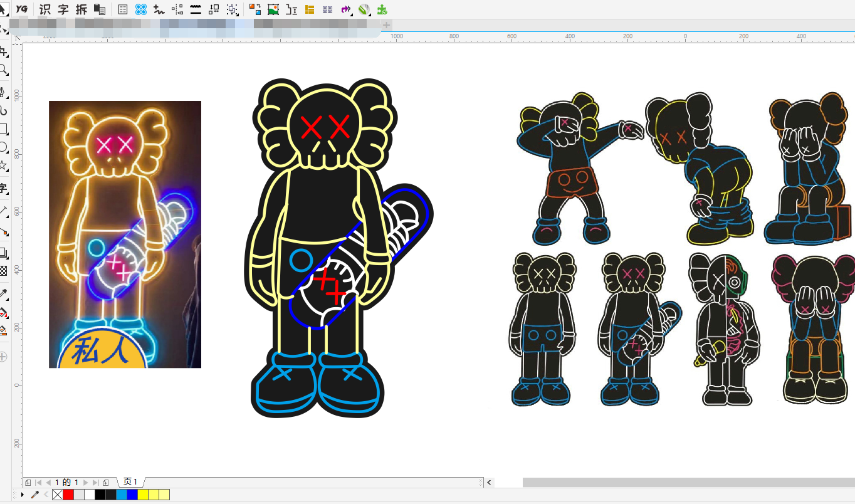Pick the red color swatch
This screenshot has height=504, width=855.
[x=68, y=495]
